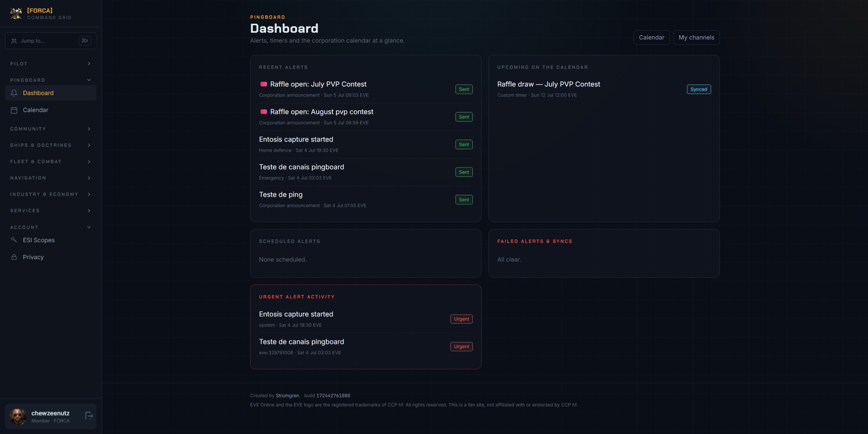Click the Calendar sidebar icon
This screenshot has height=434, width=868.
point(14,110)
